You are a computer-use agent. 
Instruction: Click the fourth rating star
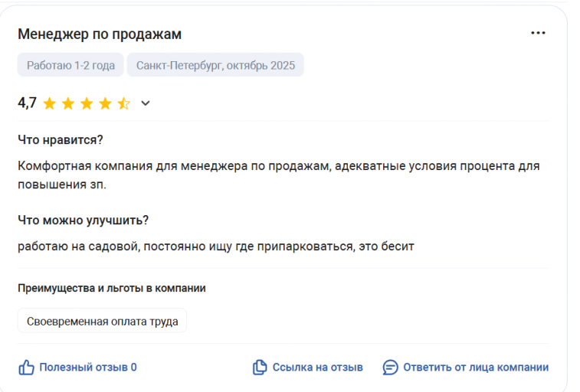(x=105, y=103)
